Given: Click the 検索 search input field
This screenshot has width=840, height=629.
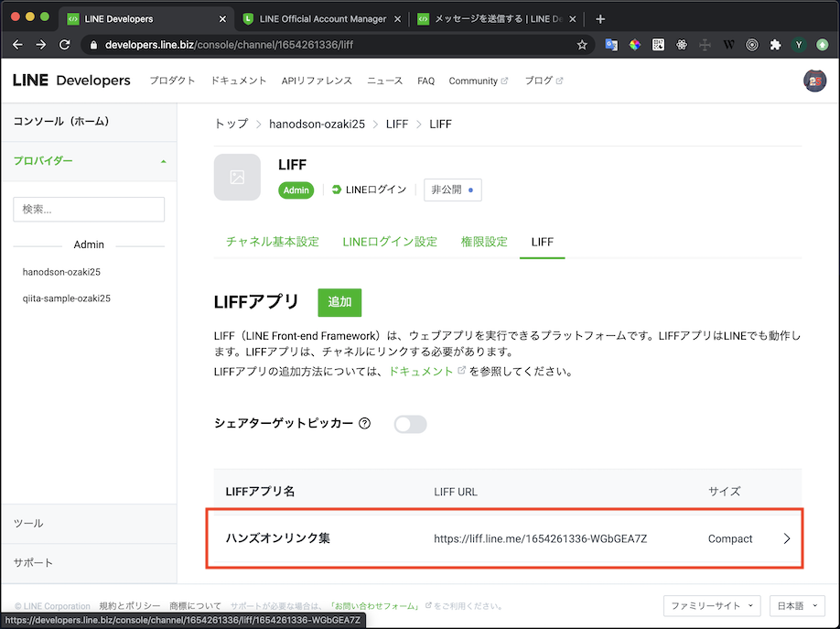Looking at the screenshot, I should pyautogui.click(x=89, y=209).
